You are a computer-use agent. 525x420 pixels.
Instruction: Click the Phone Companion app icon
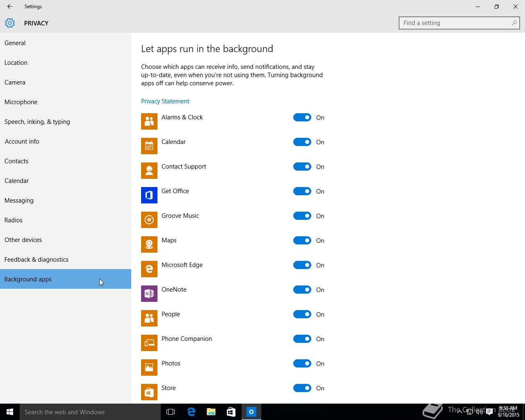tap(149, 343)
